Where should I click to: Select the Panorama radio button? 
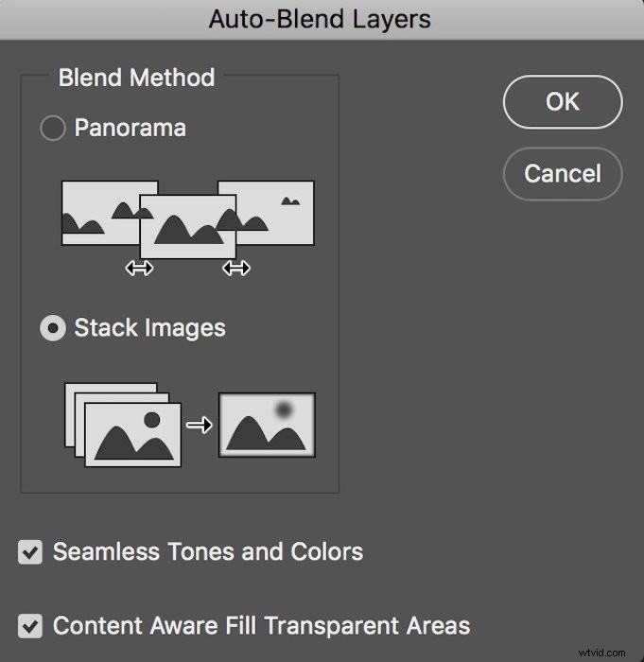coord(52,129)
